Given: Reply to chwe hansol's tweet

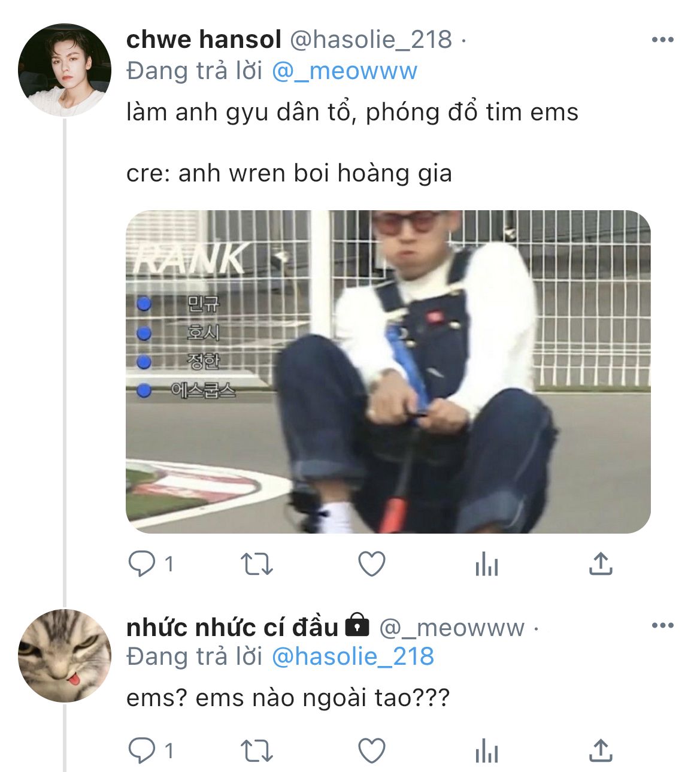Looking at the screenshot, I should [143, 564].
